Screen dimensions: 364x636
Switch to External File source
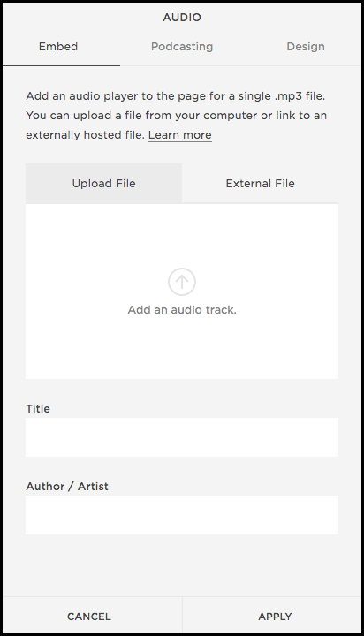point(260,184)
